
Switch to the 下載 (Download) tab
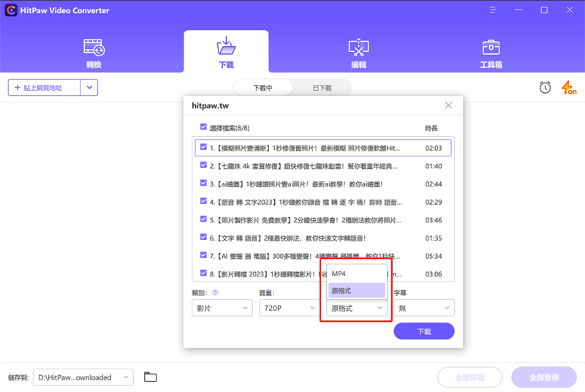pyautogui.click(x=226, y=52)
